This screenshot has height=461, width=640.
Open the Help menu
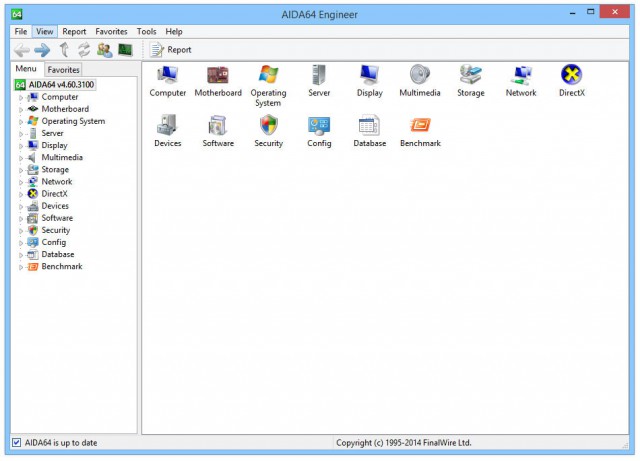[x=174, y=31]
